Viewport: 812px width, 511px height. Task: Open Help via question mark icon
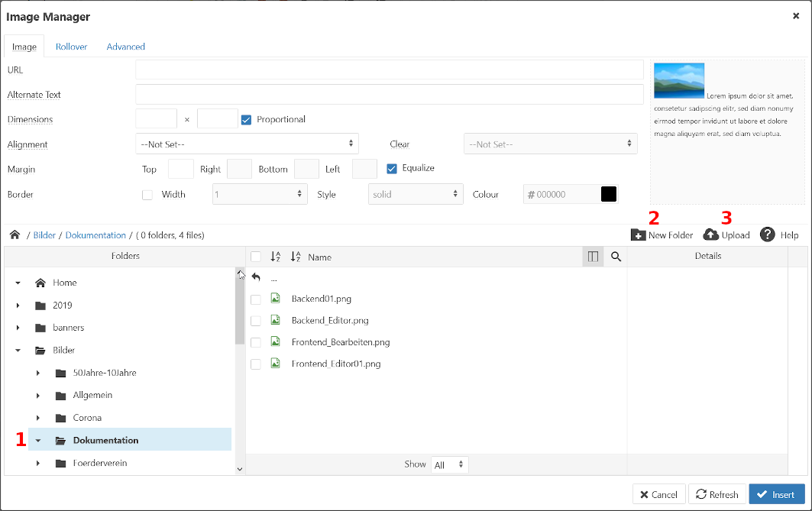(768, 234)
